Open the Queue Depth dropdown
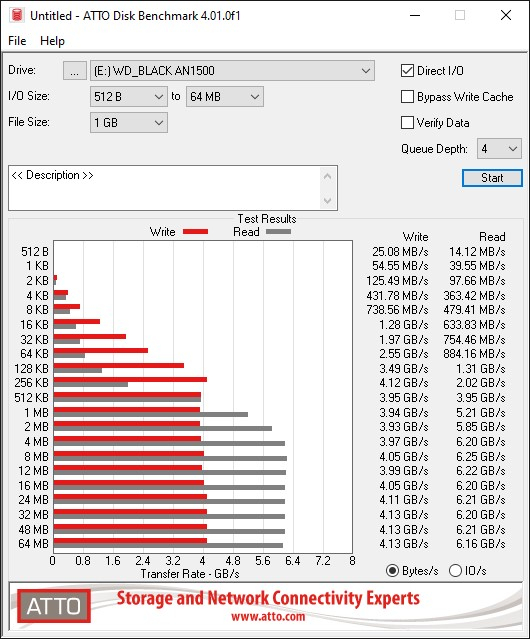Image resolution: width=530 pixels, height=639 pixels. tap(499, 149)
